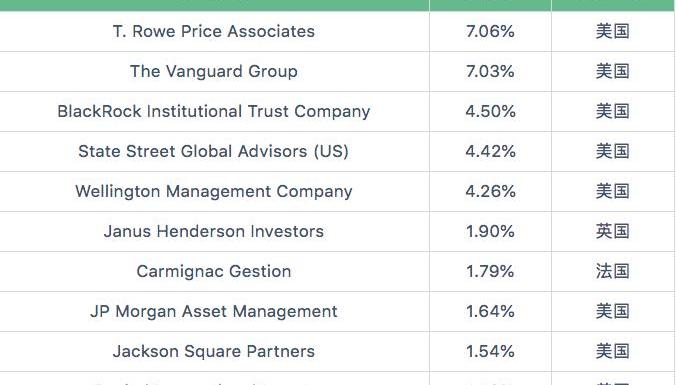Click the 4.26% percentage value
The height and width of the screenshot is (385, 676).
pos(490,192)
